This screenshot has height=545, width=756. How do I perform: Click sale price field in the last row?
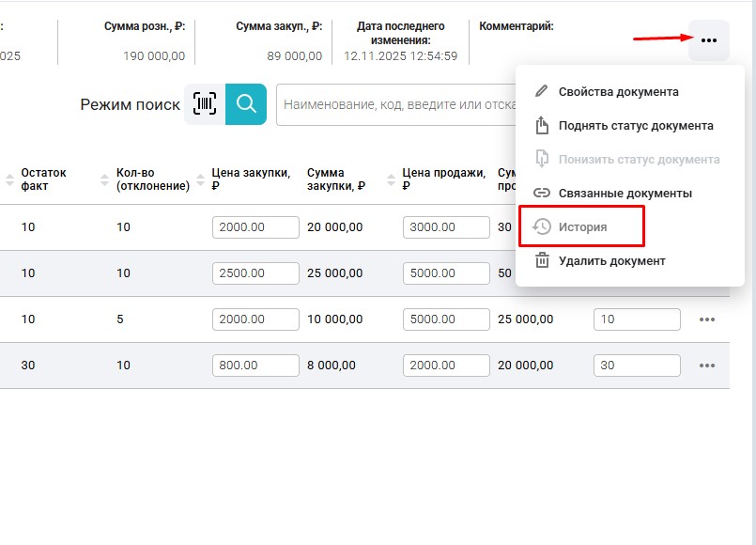tap(446, 366)
